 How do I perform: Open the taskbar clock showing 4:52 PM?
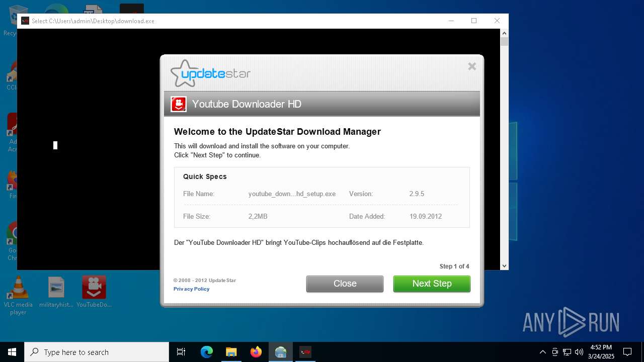click(601, 352)
